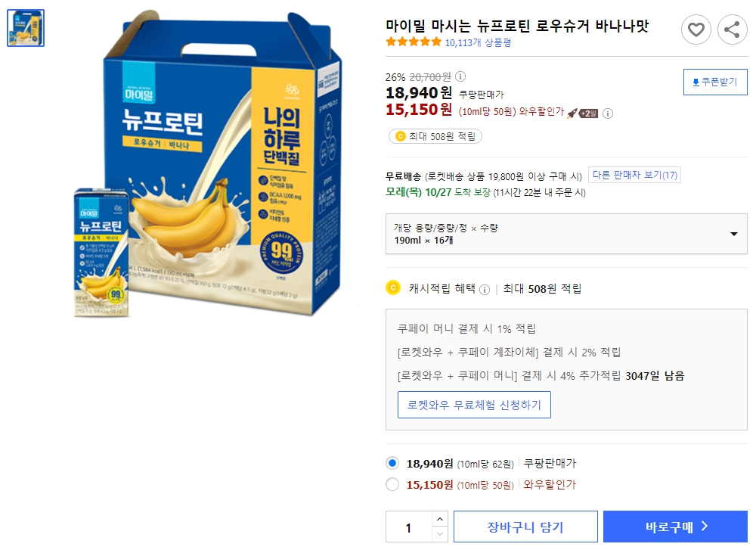Screen dimensions: 756x550
Task: Click the product thumbnail in the corner
Action: tap(25, 28)
